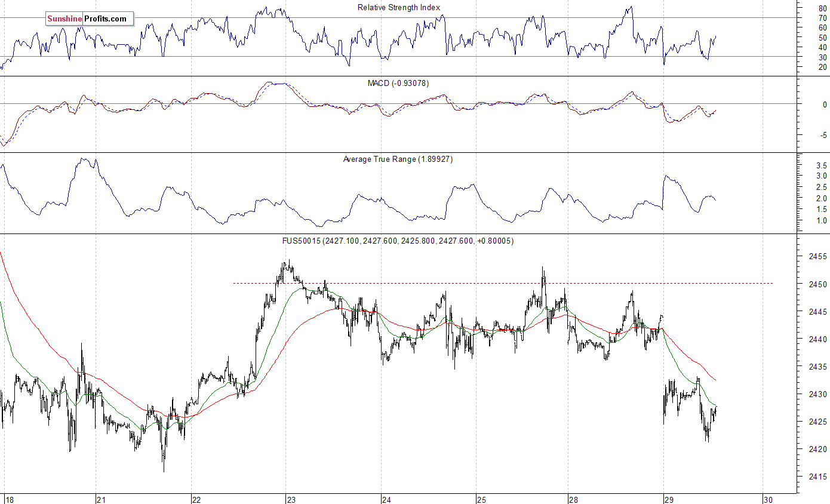Click the 'MACD (-0.93078)' panel title
830x504 pixels.
[x=398, y=83]
